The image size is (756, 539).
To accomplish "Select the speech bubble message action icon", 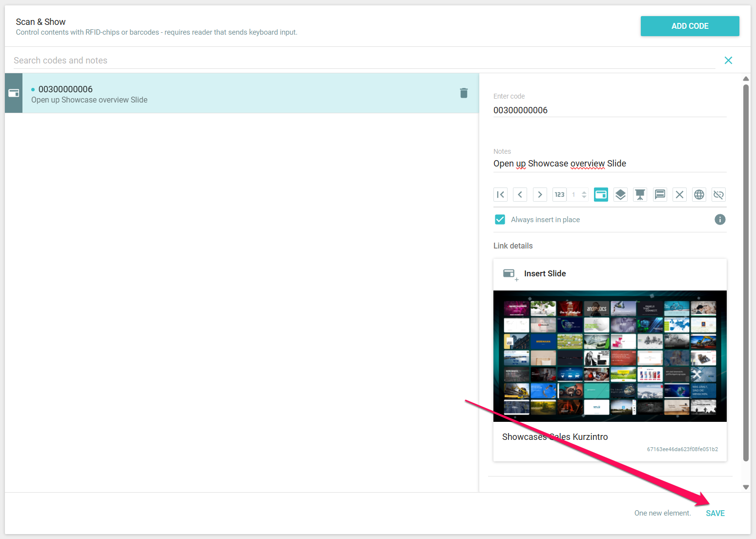I will pyautogui.click(x=660, y=195).
